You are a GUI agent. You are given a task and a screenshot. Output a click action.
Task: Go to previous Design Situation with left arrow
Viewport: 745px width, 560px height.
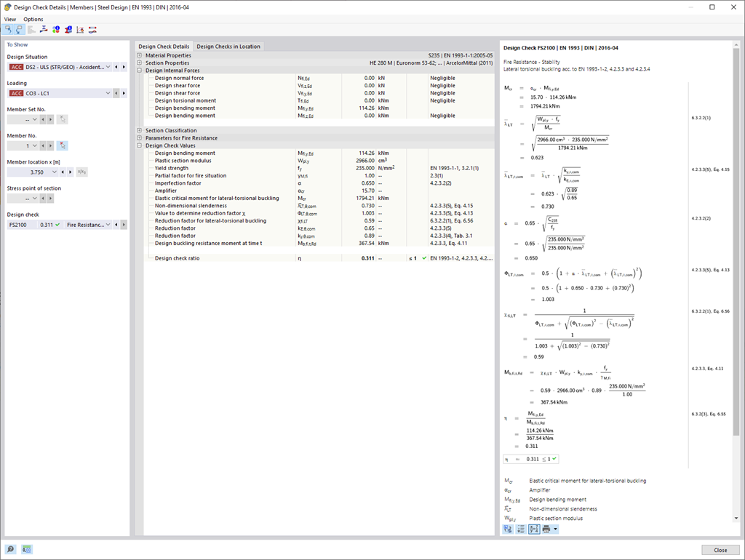pyautogui.click(x=116, y=67)
